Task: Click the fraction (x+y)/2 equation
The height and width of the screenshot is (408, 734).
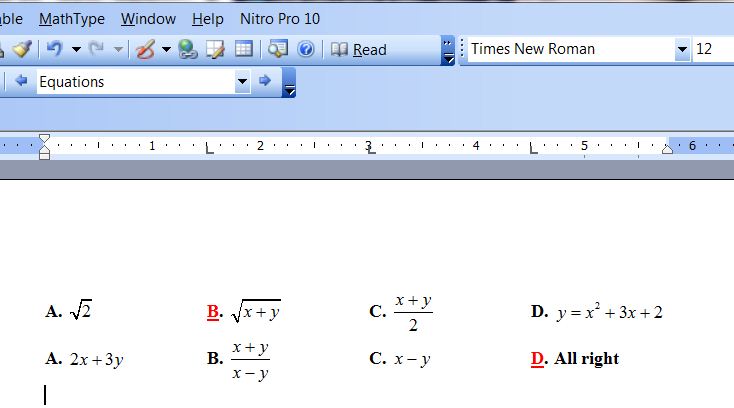Action: pyautogui.click(x=413, y=313)
